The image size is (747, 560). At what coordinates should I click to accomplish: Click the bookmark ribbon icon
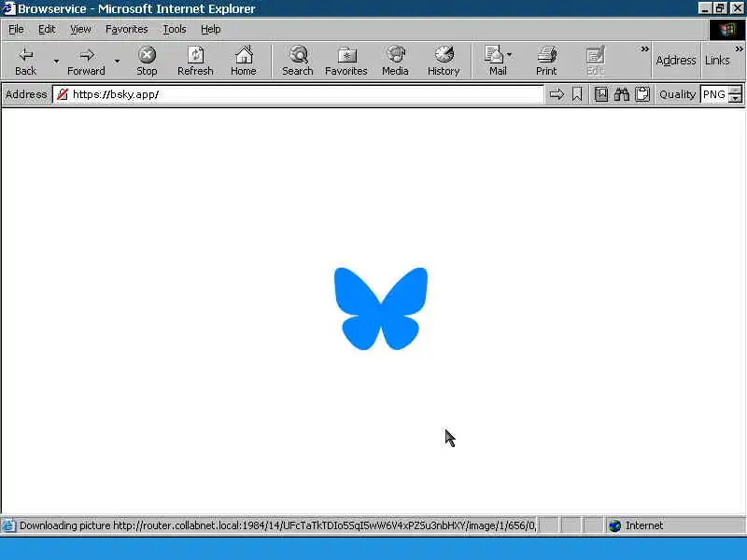(577, 94)
